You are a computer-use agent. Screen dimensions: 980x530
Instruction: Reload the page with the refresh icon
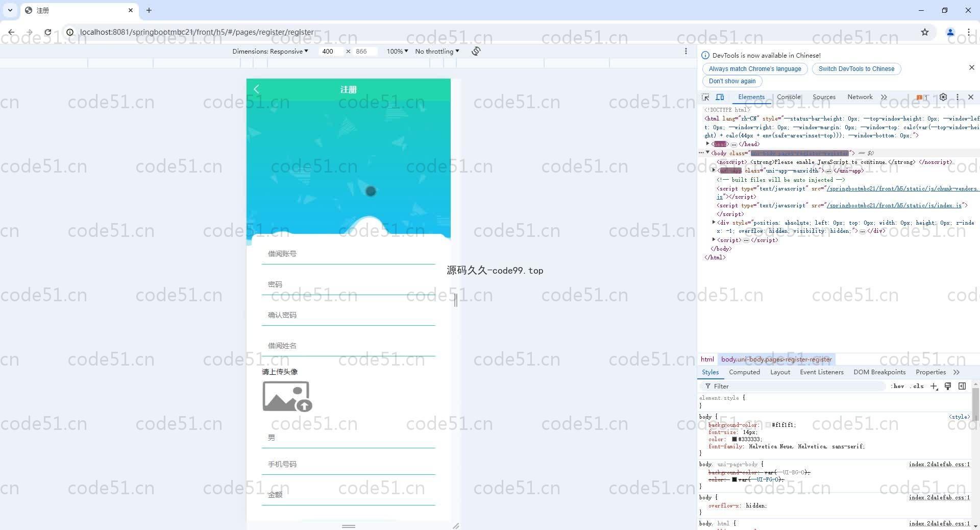pyautogui.click(x=47, y=32)
